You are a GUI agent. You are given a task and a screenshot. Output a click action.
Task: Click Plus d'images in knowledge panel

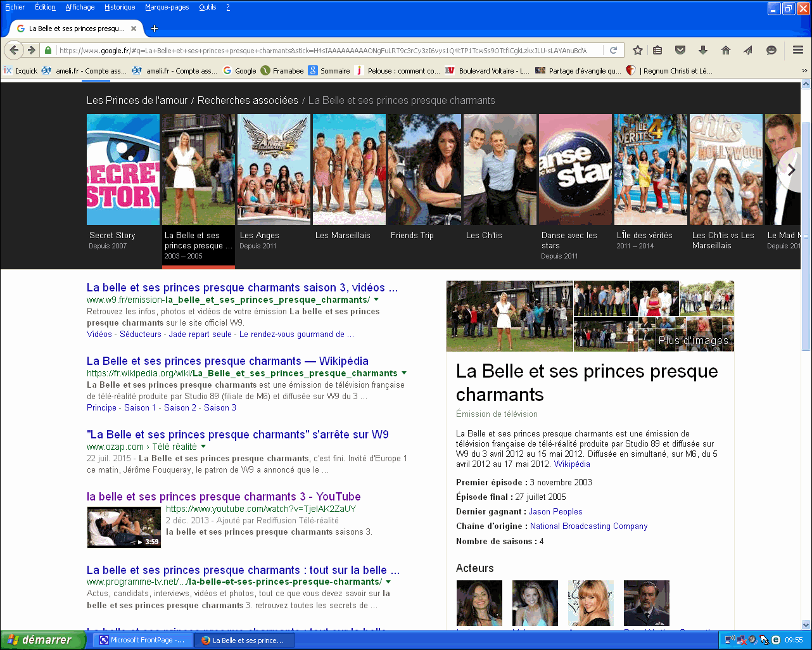coord(694,340)
